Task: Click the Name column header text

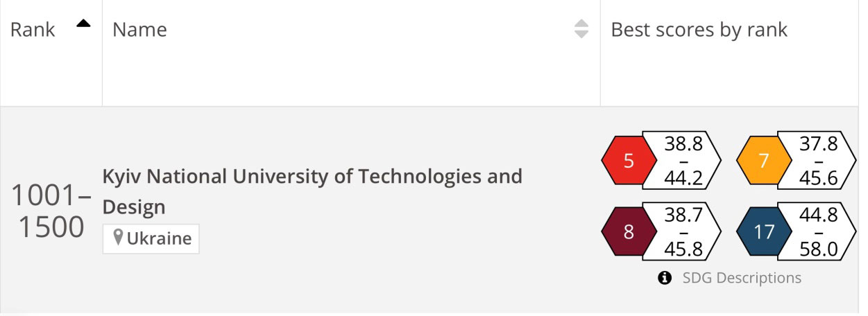Action: [139, 29]
